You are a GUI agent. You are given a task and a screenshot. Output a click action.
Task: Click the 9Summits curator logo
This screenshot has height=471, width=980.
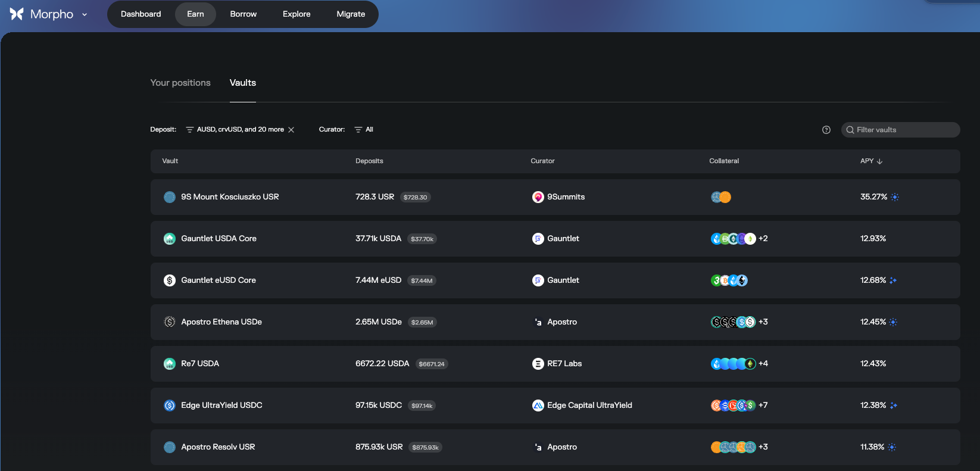538,197
